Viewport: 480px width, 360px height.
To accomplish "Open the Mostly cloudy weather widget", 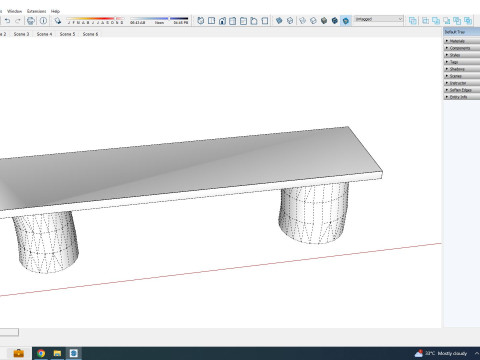I will 440,353.
